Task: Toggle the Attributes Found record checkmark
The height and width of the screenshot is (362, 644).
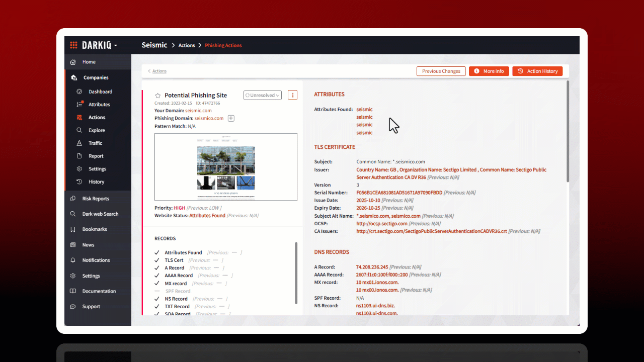Action: point(157,252)
